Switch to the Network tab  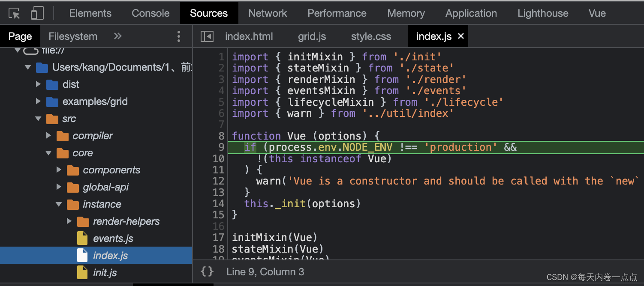click(x=268, y=13)
